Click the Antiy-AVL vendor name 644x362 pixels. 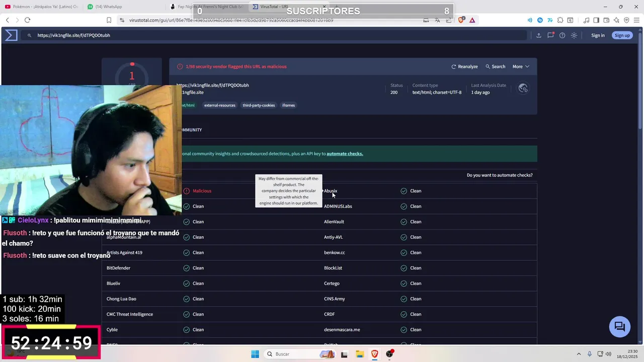[334, 237]
